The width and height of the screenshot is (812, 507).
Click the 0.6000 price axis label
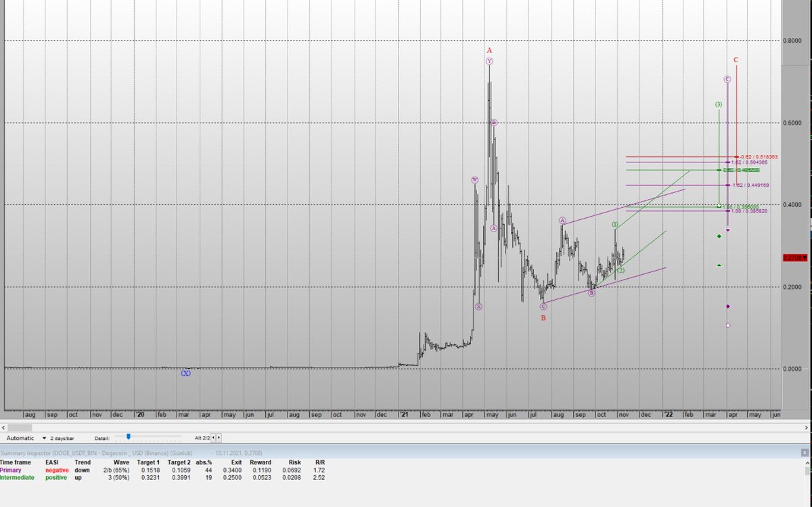tap(793, 123)
